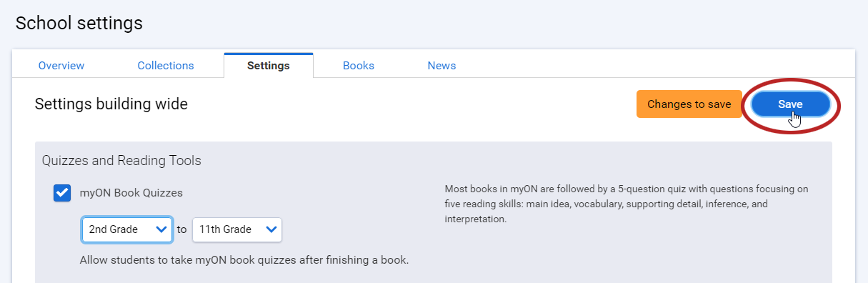Click the Allow students to take quizzes helper text
This screenshot has height=283, width=868.
click(x=244, y=260)
